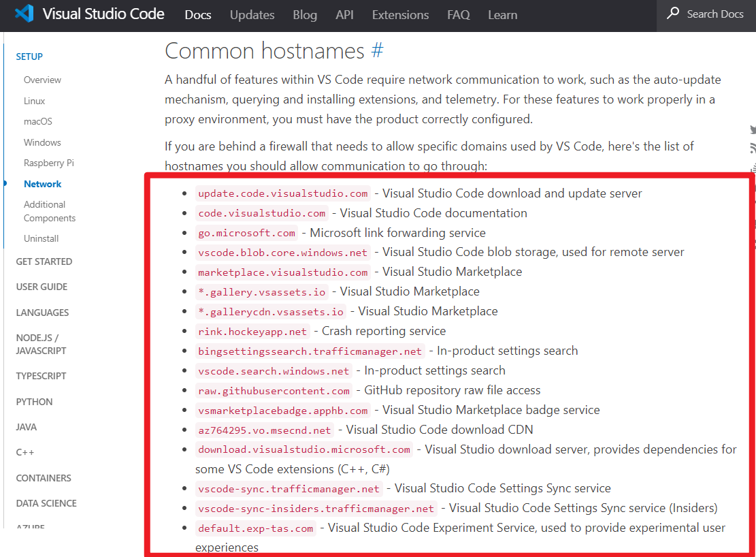Viewport: 756px width, 557px height.
Task: Click download.visualstudio.microsoft.com hostname
Action: (304, 450)
